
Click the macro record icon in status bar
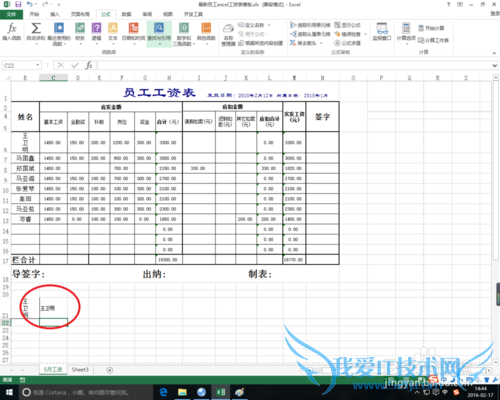click(x=22, y=380)
